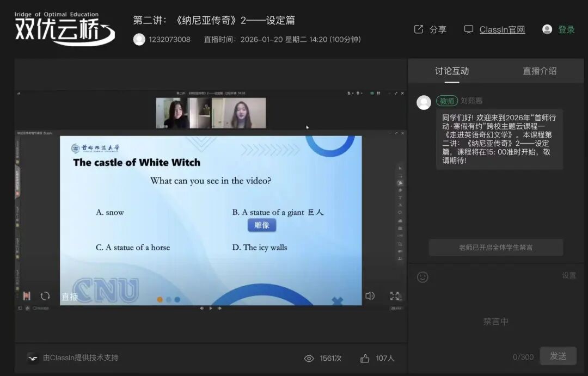Click teacher name 刘茹惠 in chat

point(471,101)
